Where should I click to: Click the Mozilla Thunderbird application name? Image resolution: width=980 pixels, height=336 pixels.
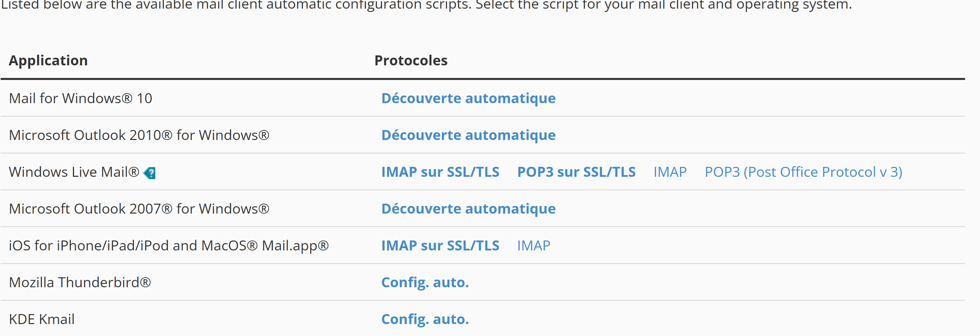[x=80, y=283]
